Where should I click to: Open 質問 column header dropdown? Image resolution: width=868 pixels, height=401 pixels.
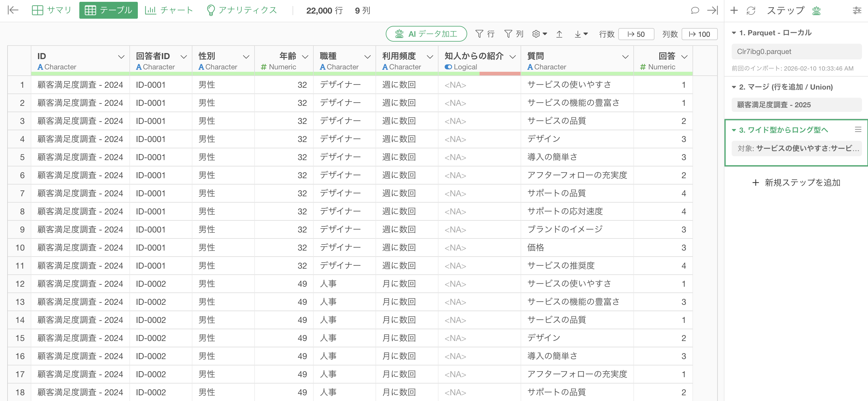tap(626, 57)
